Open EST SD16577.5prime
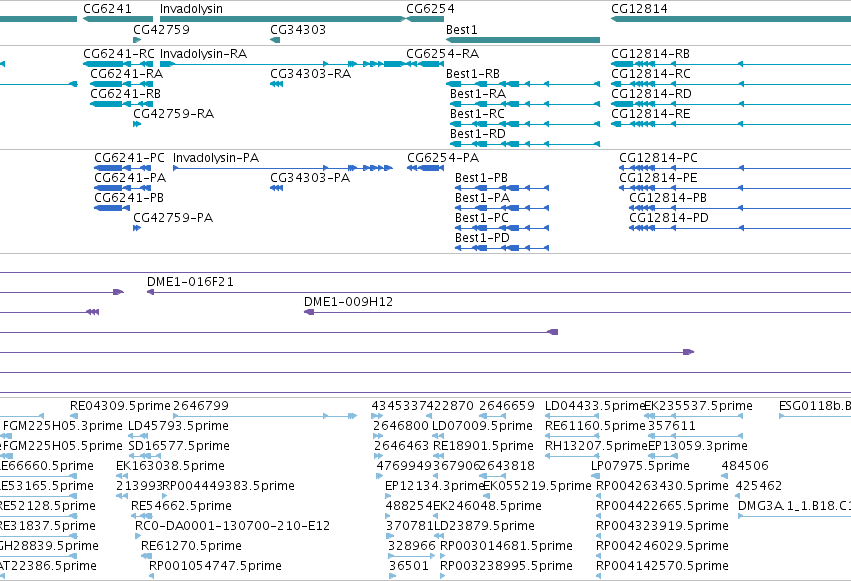The image size is (851, 581). tap(179, 446)
